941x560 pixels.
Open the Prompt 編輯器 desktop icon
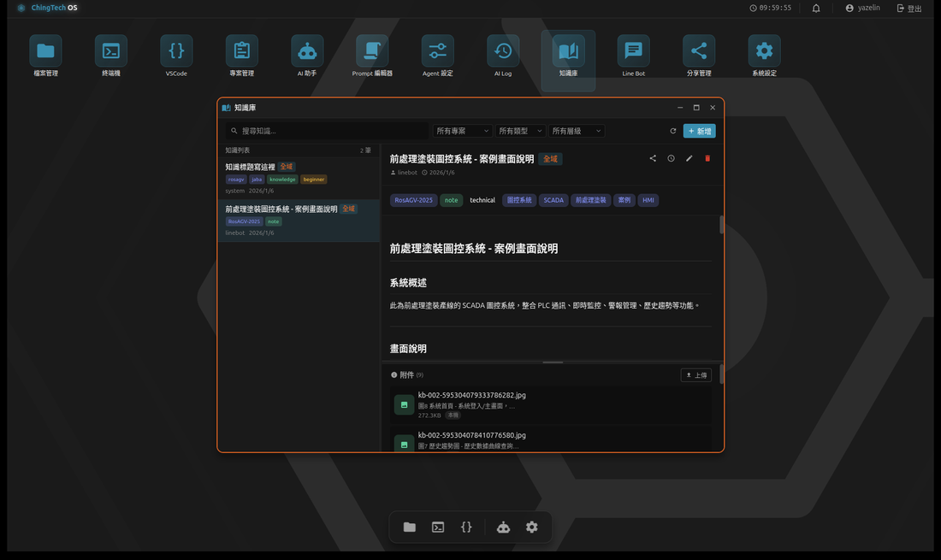372,56
